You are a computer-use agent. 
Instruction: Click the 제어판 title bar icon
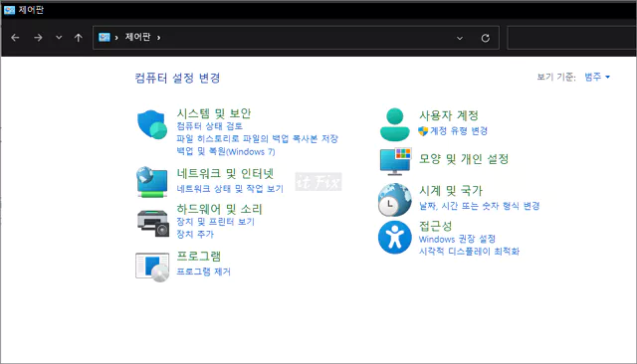[x=9, y=10]
